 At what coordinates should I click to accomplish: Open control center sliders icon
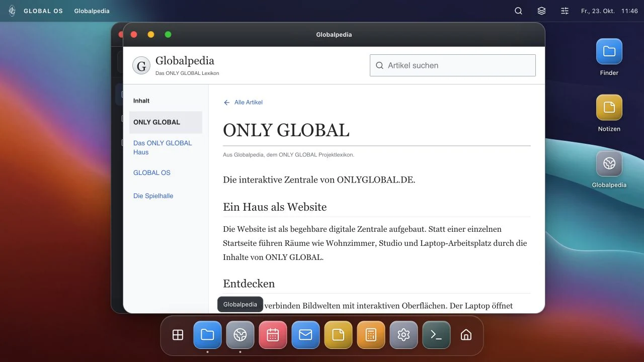(x=565, y=11)
